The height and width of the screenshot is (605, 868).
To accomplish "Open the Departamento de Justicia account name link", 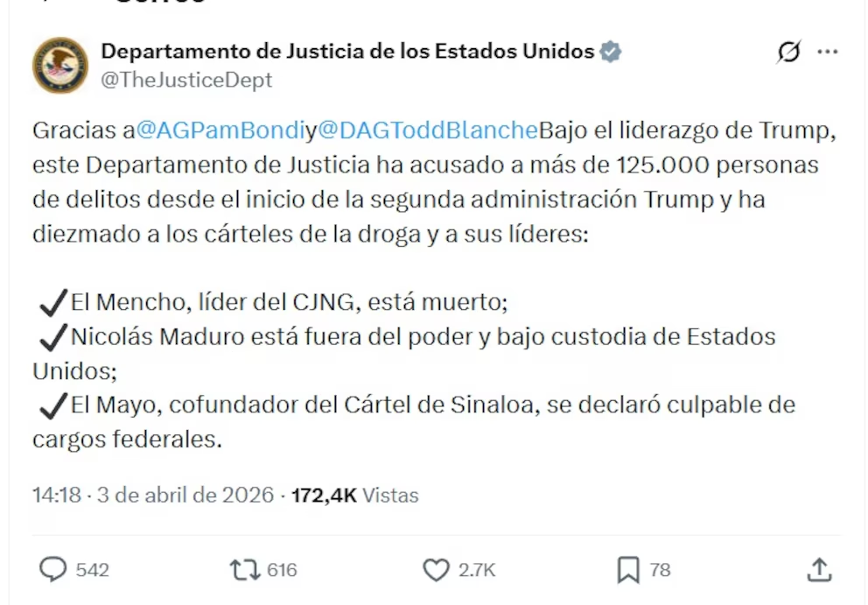I will (x=347, y=51).
